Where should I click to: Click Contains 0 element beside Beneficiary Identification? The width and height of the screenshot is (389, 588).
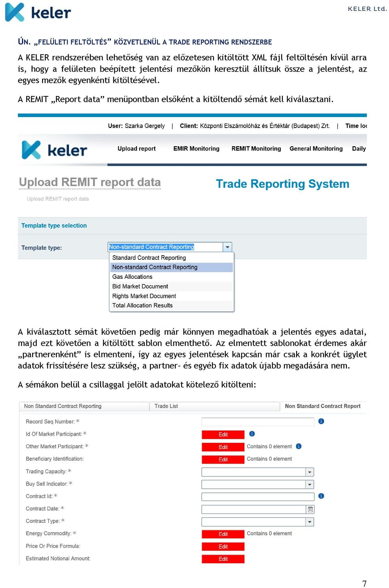click(269, 459)
